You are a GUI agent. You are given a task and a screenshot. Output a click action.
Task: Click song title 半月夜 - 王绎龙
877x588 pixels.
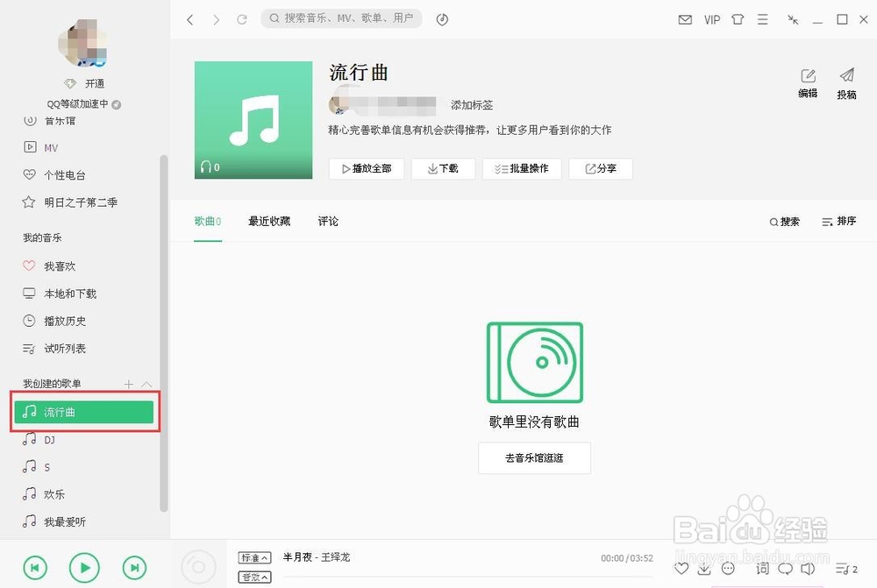pyautogui.click(x=316, y=557)
